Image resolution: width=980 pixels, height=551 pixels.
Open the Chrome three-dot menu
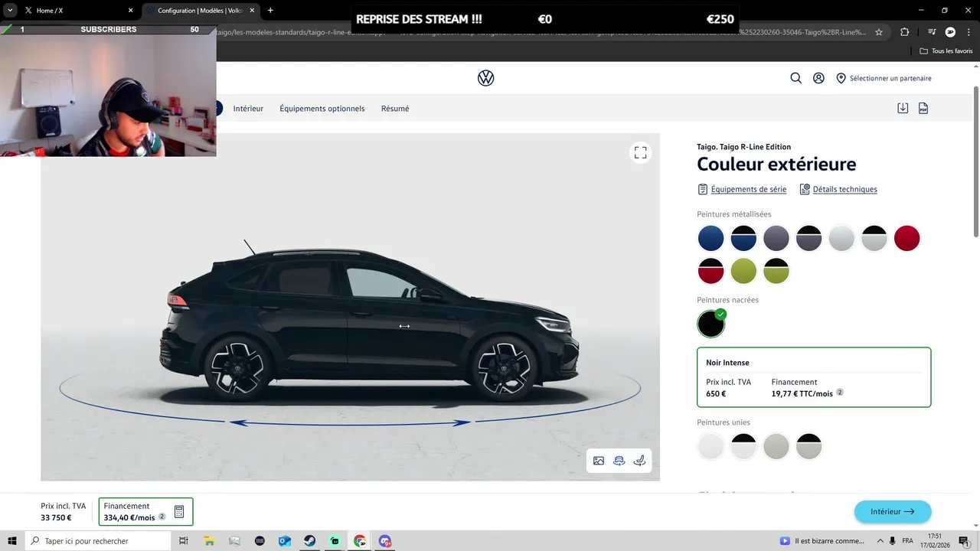pyautogui.click(x=968, y=32)
